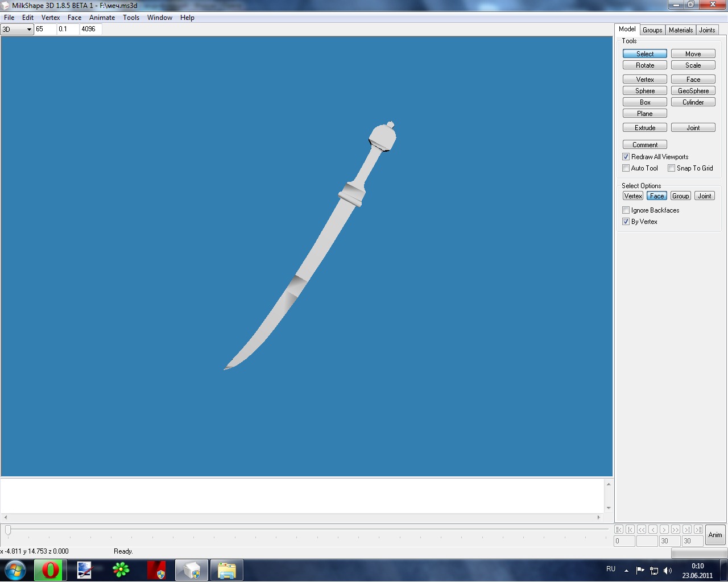Show hidden icons tray arrow
This screenshot has width=728, height=582.
[x=626, y=570]
